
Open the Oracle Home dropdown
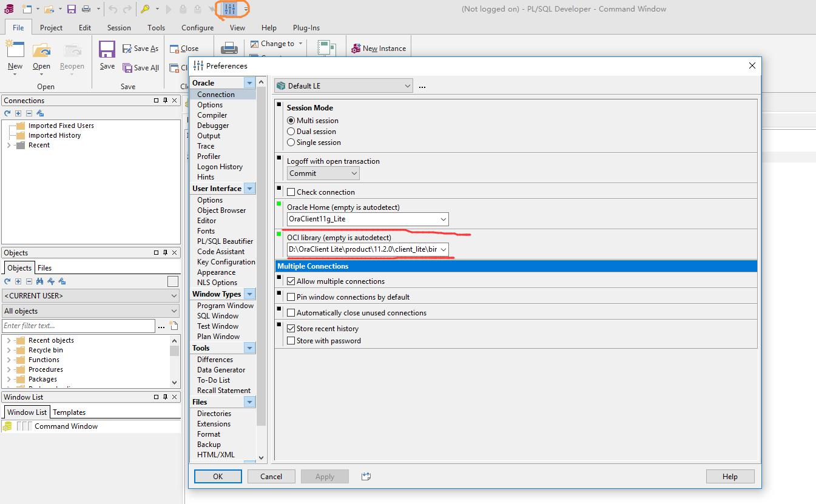click(443, 219)
